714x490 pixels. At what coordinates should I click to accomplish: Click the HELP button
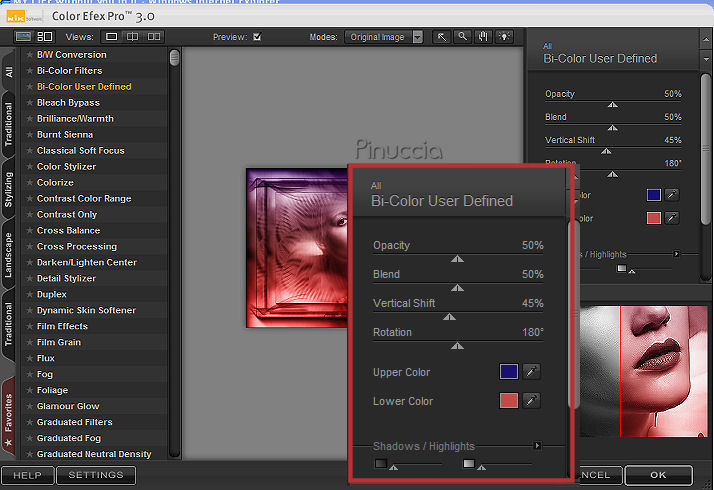point(28,475)
